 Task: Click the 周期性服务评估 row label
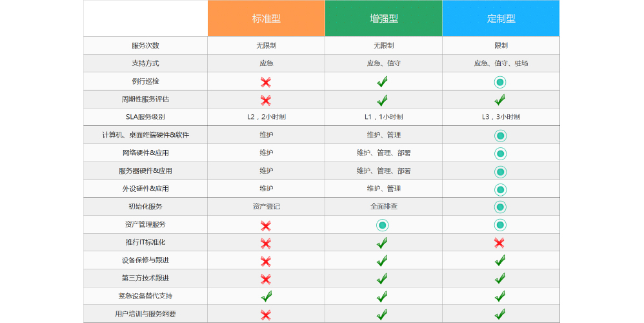tap(145, 99)
